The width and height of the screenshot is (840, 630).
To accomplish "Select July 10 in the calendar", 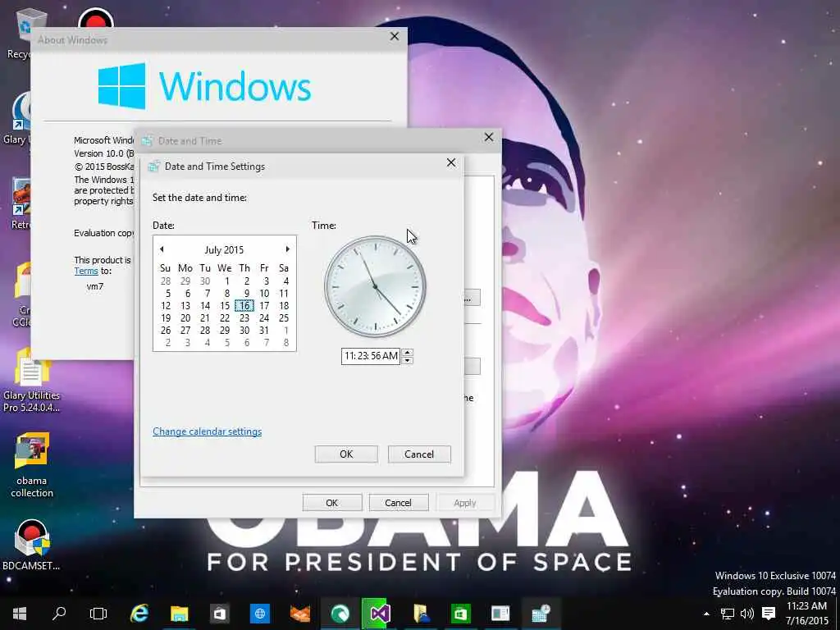I will pos(264,294).
